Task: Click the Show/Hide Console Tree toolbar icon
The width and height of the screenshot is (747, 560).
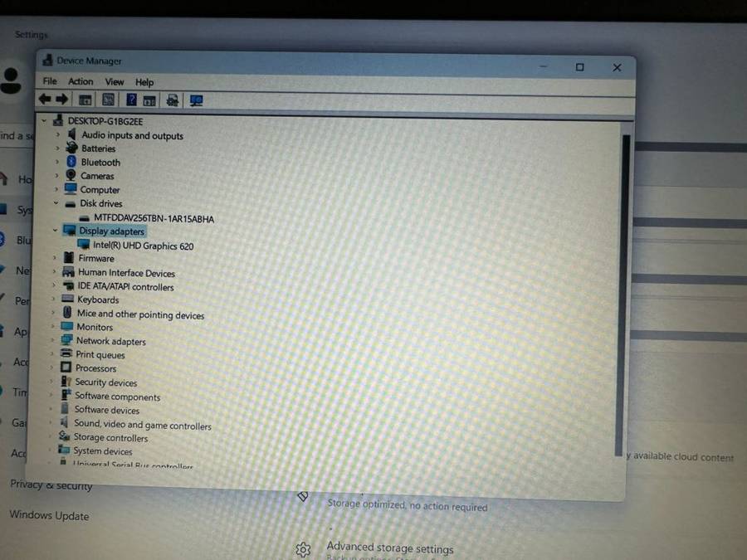Action: pyautogui.click(x=85, y=100)
